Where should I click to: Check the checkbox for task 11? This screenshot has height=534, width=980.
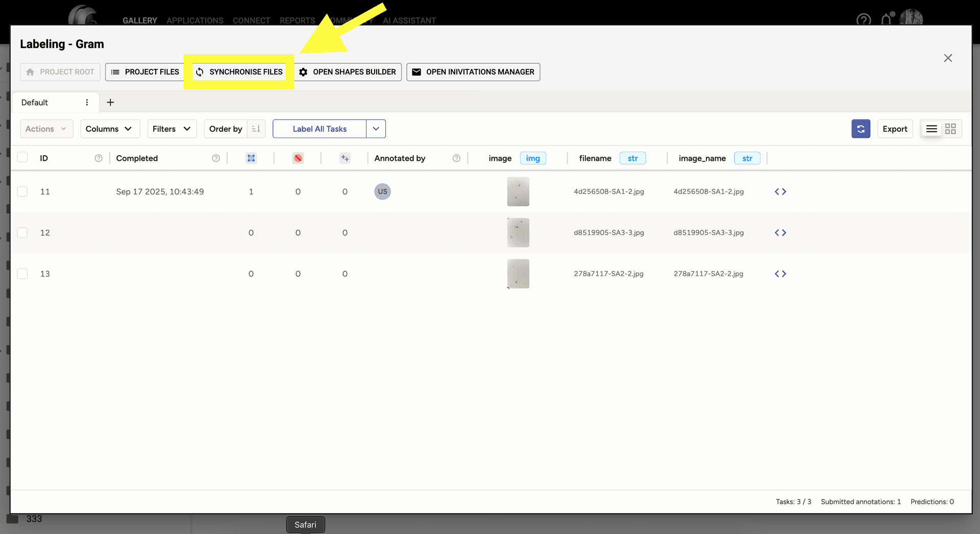pos(22,192)
